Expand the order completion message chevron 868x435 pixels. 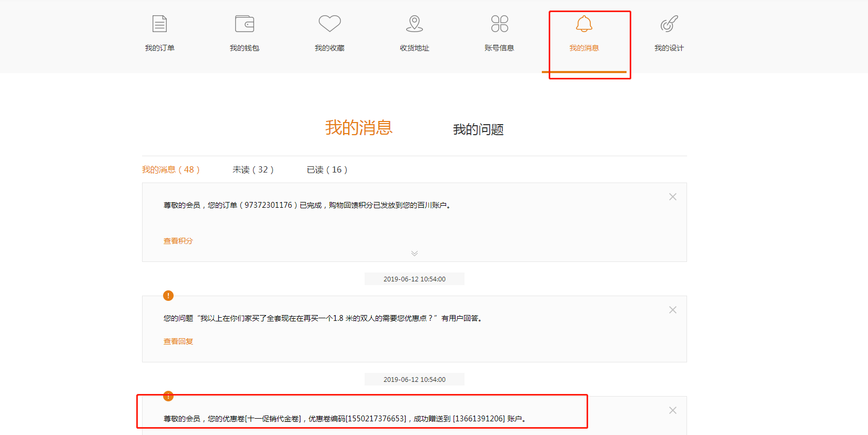[415, 254]
